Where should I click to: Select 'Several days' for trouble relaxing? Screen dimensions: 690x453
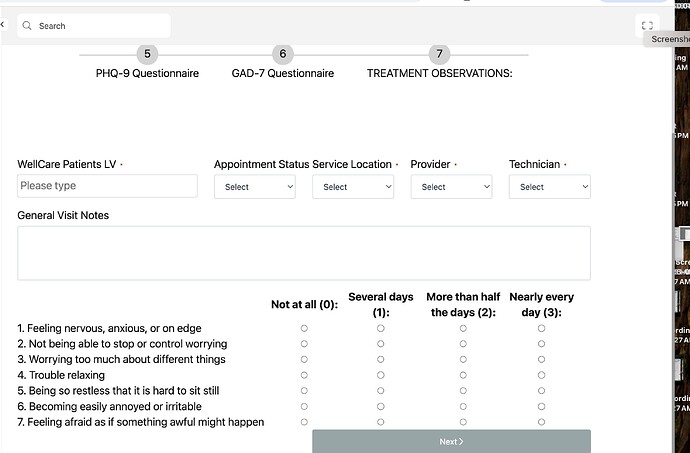(381, 375)
